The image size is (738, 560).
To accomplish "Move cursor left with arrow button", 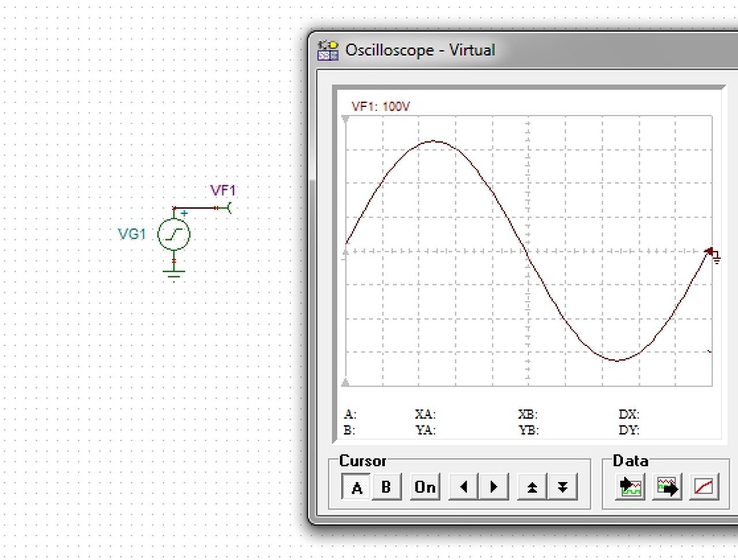I will click(x=464, y=487).
